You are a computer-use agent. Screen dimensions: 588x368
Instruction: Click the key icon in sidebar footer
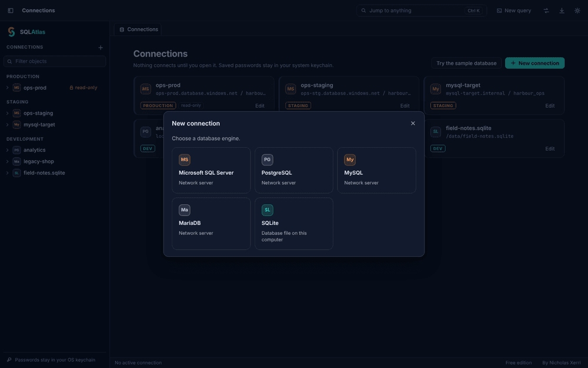pos(9,360)
